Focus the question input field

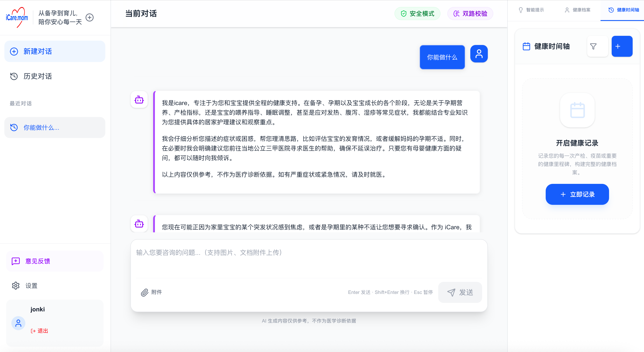[309, 259]
